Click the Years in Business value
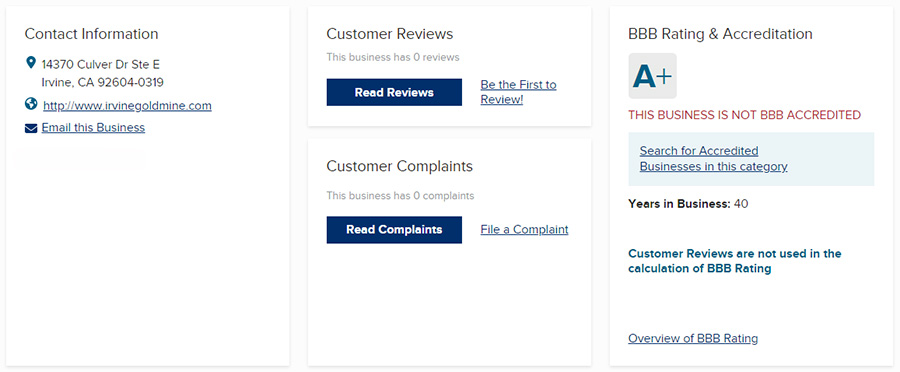 [741, 204]
